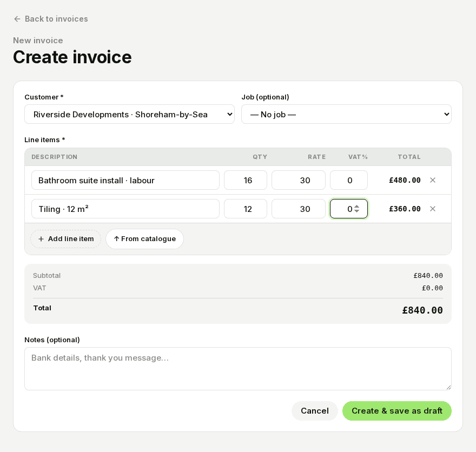Click the £360.00 line total

pos(405,209)
